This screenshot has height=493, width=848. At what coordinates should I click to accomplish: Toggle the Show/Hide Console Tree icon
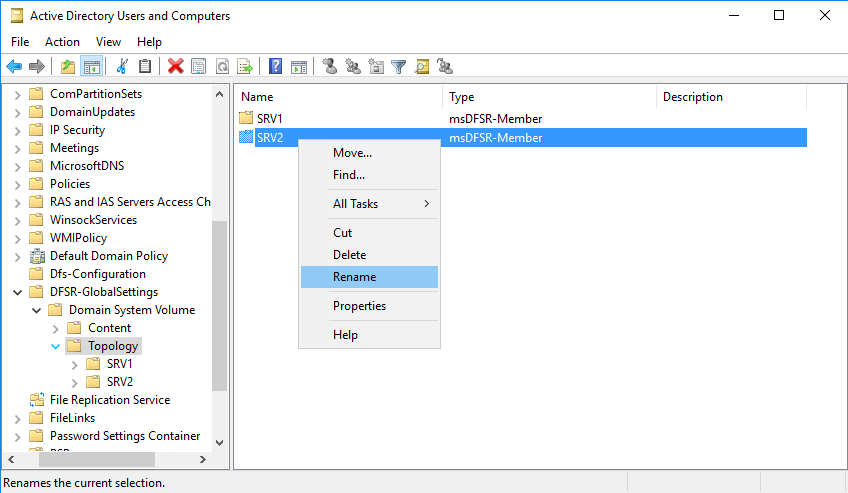tap(91, 67)
